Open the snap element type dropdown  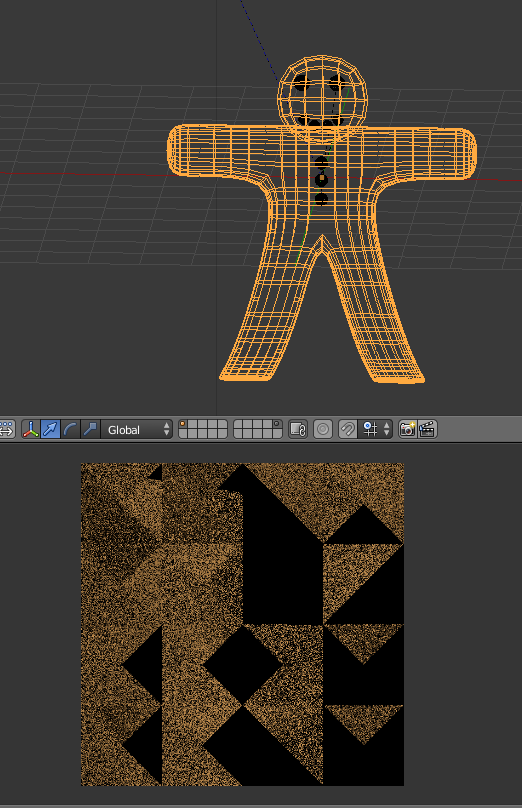point(377,429)
